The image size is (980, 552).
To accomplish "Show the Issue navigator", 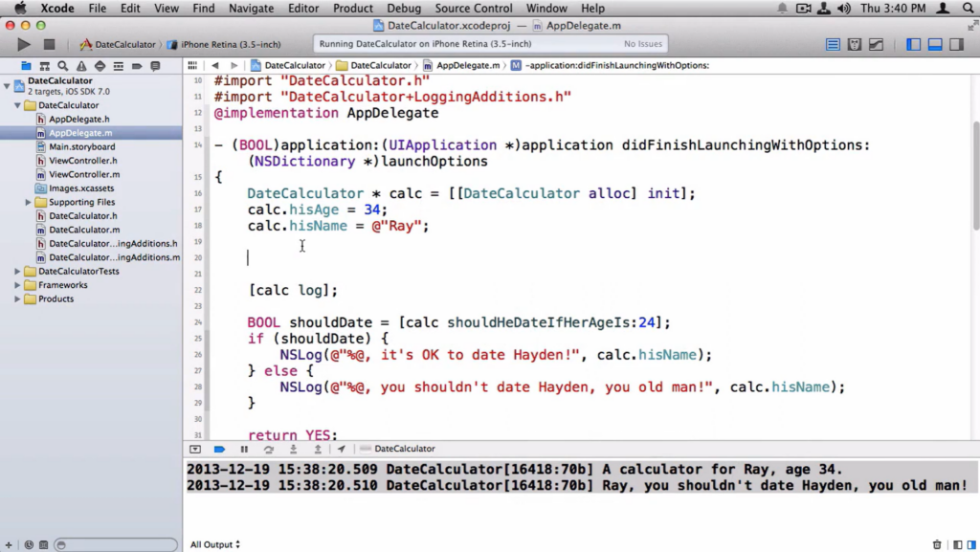I will click(81, 65).
